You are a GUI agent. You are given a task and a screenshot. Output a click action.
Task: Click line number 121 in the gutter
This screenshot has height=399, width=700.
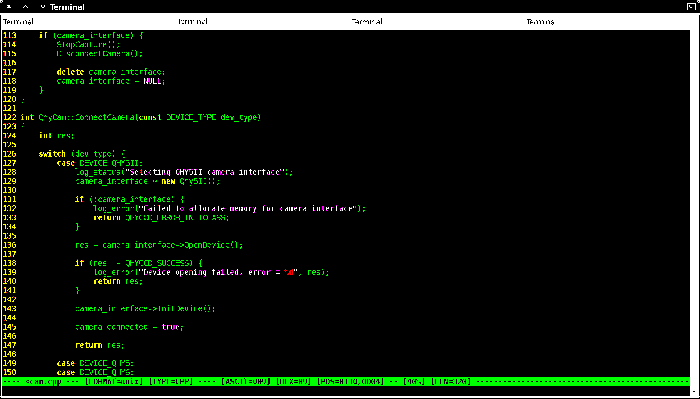[9, 108]
